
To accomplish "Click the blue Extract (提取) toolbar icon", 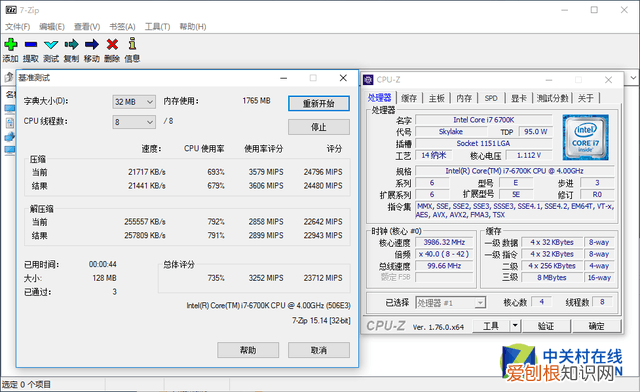I will 31,44.
